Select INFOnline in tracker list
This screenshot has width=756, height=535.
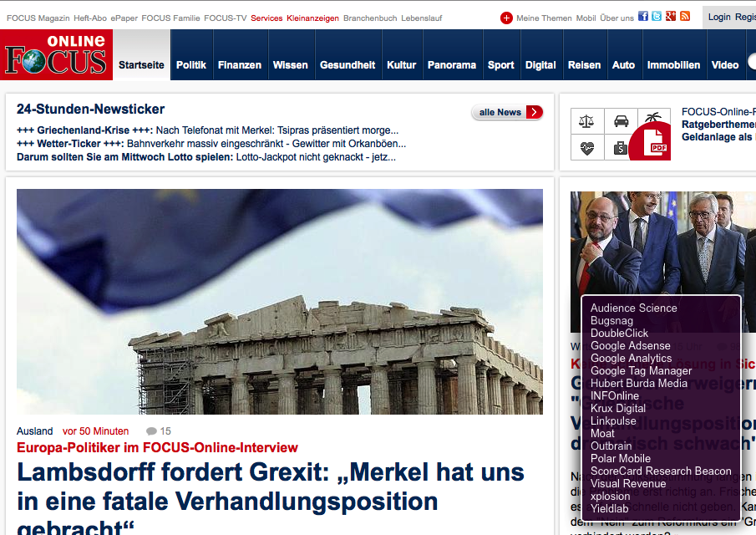(x=615, y=396)
